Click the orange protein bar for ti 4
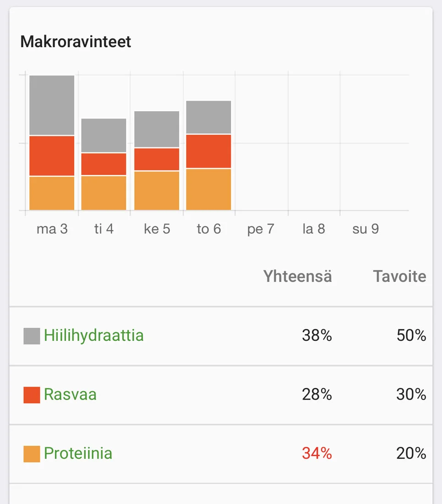Viewport: 442px width, 504px height. (x=104, y=192)
